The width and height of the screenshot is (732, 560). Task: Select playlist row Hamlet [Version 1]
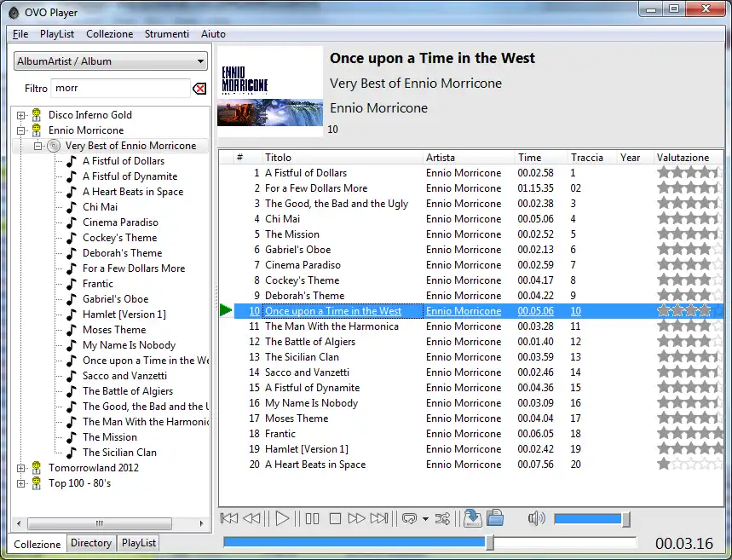click(x=479, y=449)
